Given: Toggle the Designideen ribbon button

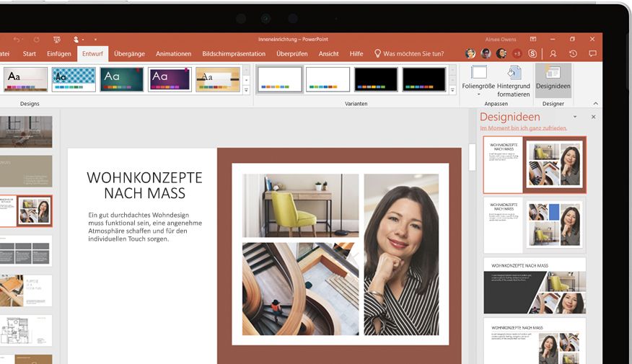Looking at the screenshot, I should (x=553, y=80).
